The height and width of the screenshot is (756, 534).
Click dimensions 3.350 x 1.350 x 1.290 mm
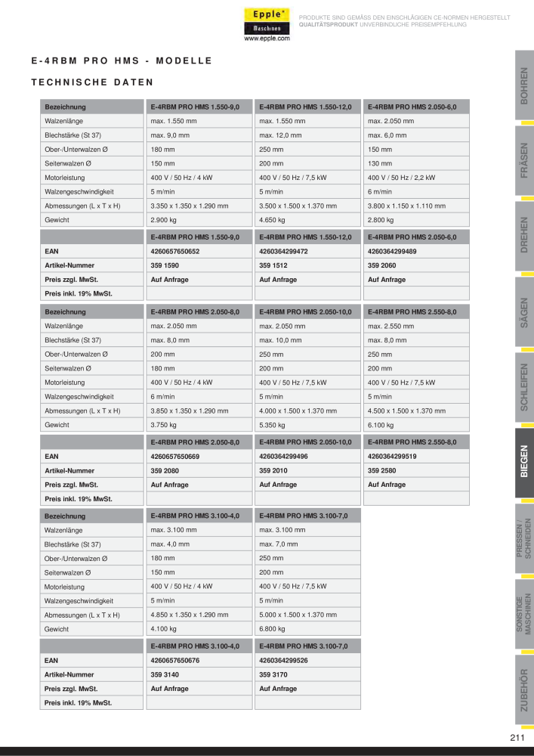pos(190,206)
